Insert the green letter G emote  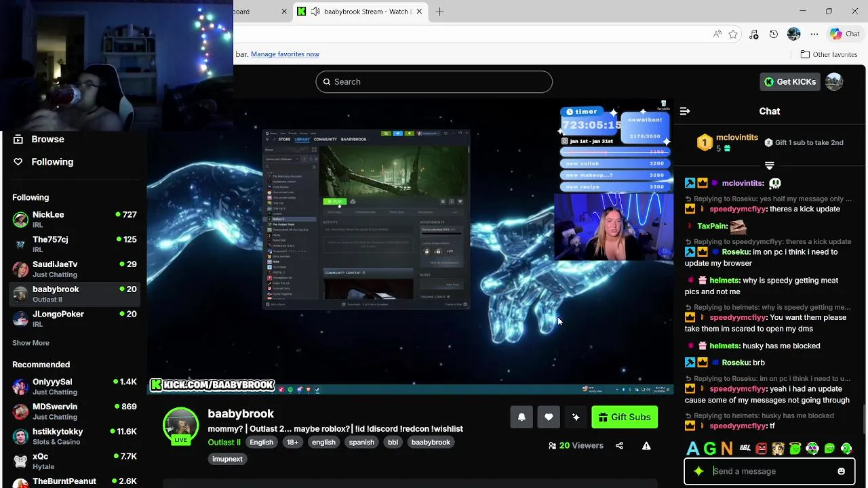tap(709, 449)
